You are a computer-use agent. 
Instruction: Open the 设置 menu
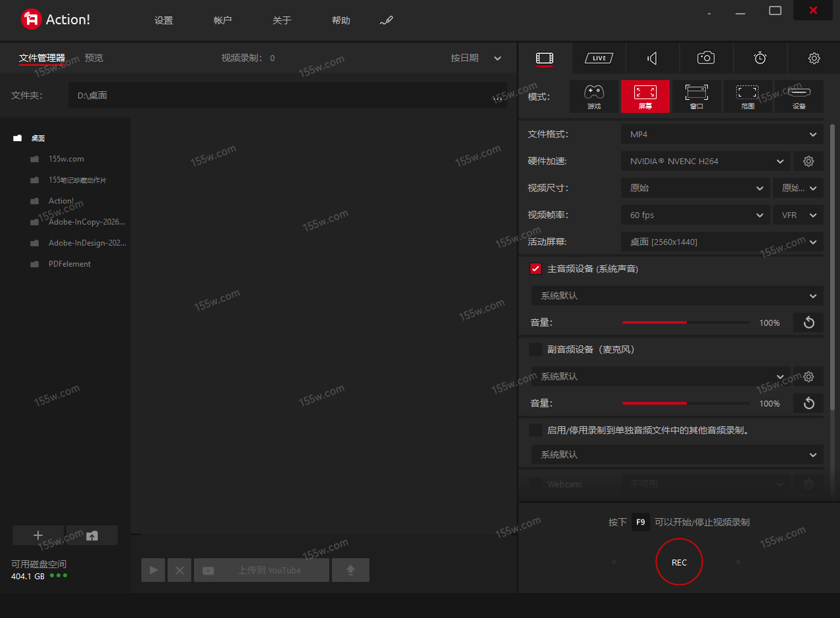click(164, 20)
